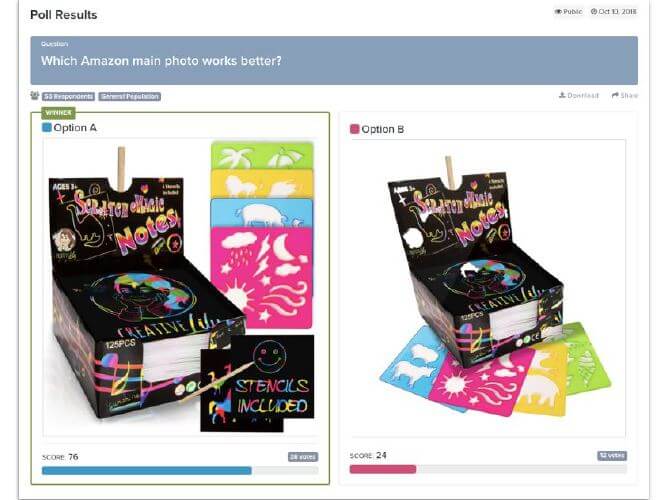The height and width of the screenshot is (500, 669).
Task: Click the Option A label
Action: tap(75, 128)
